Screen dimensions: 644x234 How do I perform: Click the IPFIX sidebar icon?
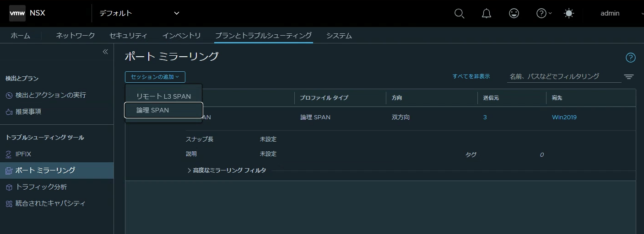(x=9, y=154)
